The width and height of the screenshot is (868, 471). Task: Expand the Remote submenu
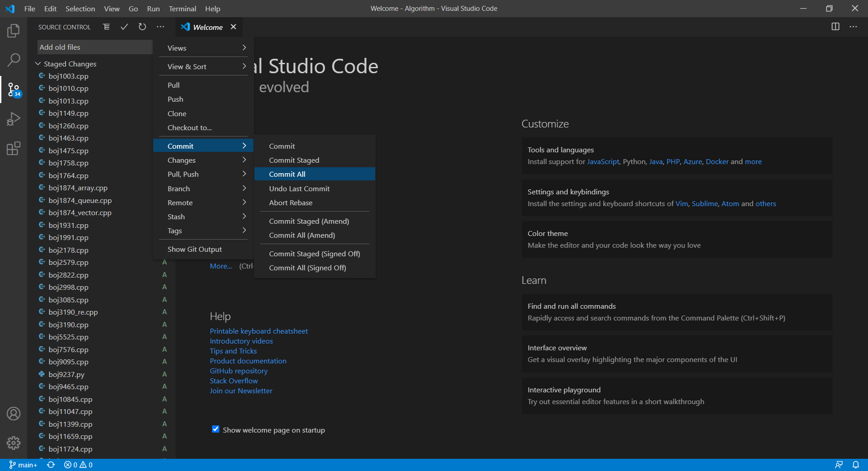(x=203, y=203)
